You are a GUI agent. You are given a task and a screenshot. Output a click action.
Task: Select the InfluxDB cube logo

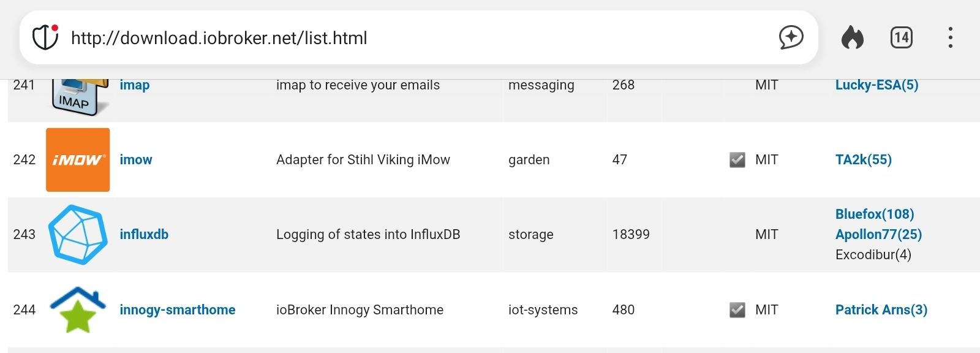pyautogui.click(x=78, y=235)
